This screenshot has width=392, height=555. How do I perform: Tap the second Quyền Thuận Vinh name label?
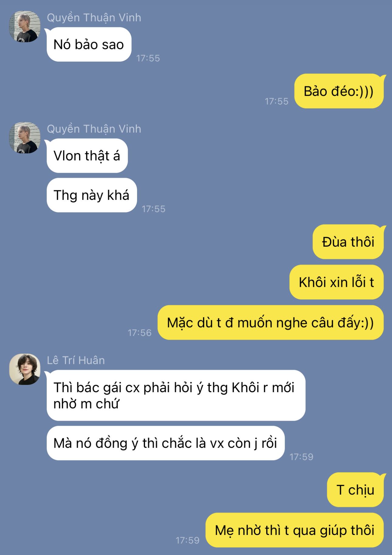coord(94,129)
